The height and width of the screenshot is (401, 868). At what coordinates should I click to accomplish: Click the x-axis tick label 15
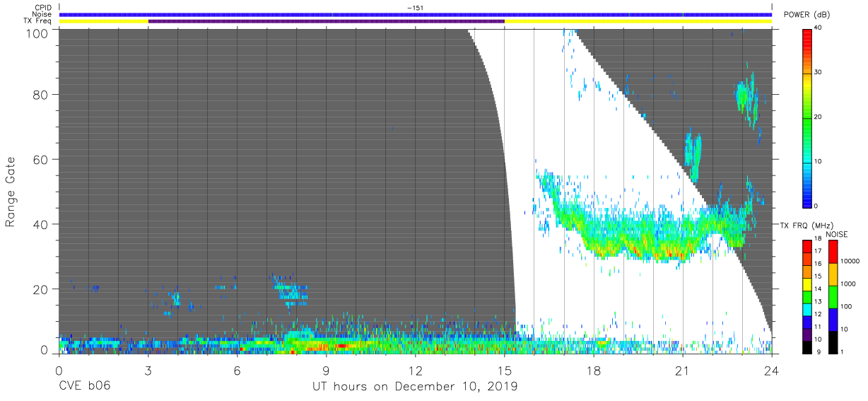[x=504, y=370]
